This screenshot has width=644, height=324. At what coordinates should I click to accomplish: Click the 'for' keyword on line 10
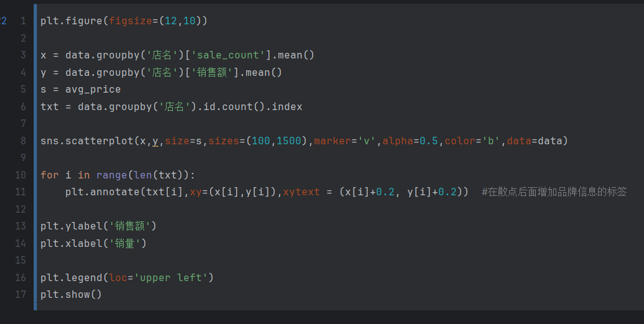[49, 175]
